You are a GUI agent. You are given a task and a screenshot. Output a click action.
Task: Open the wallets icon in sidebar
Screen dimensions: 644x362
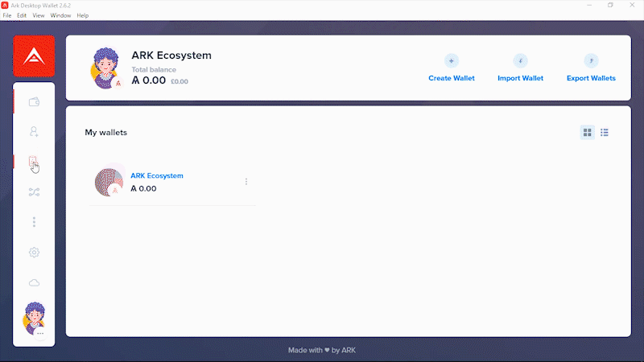34,102
